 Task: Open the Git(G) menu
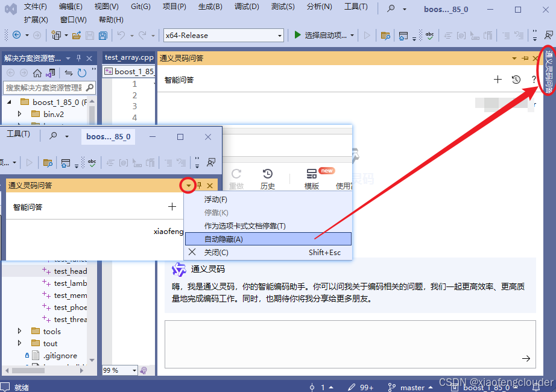coord(141,7)
